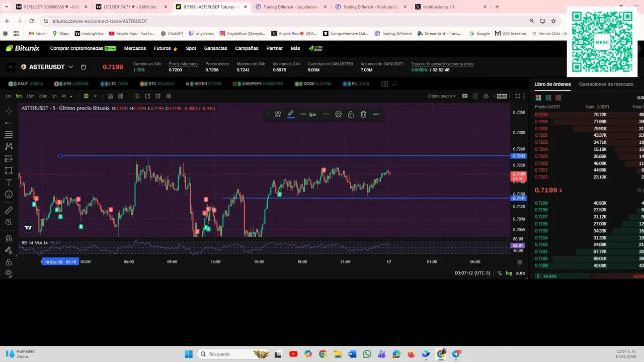The image size is (644, 362).
Task: Switch to Operaciones de mercado tab
Action: (606, 84)
